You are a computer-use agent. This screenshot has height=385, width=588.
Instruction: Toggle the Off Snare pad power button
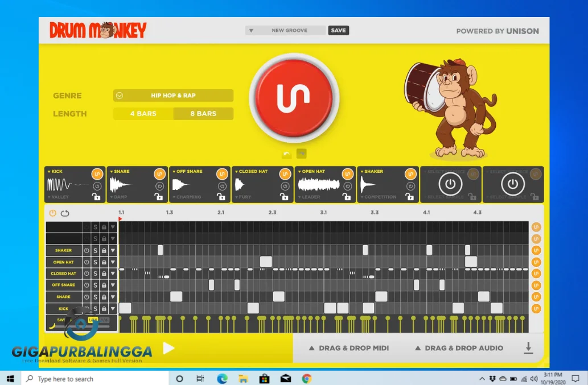(222, 186)
